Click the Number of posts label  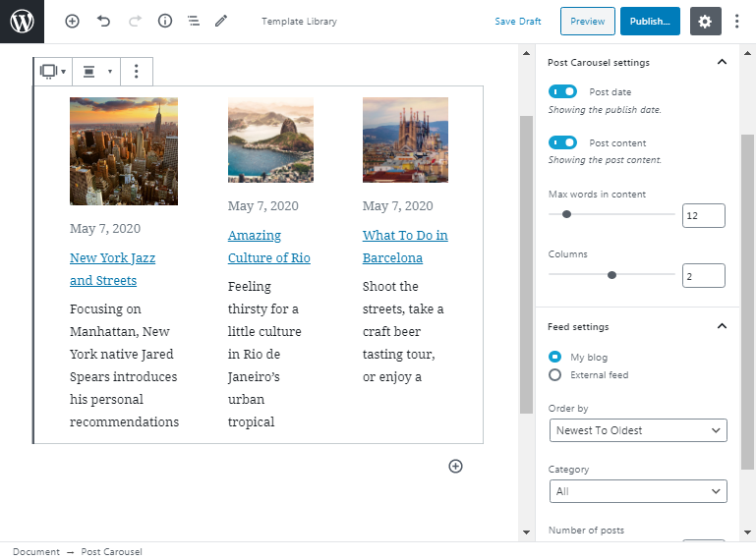tap(586, 530)
